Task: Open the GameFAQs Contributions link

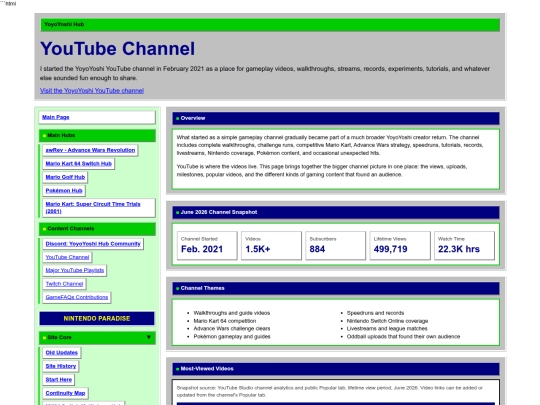Action: (x=77, y=297)
